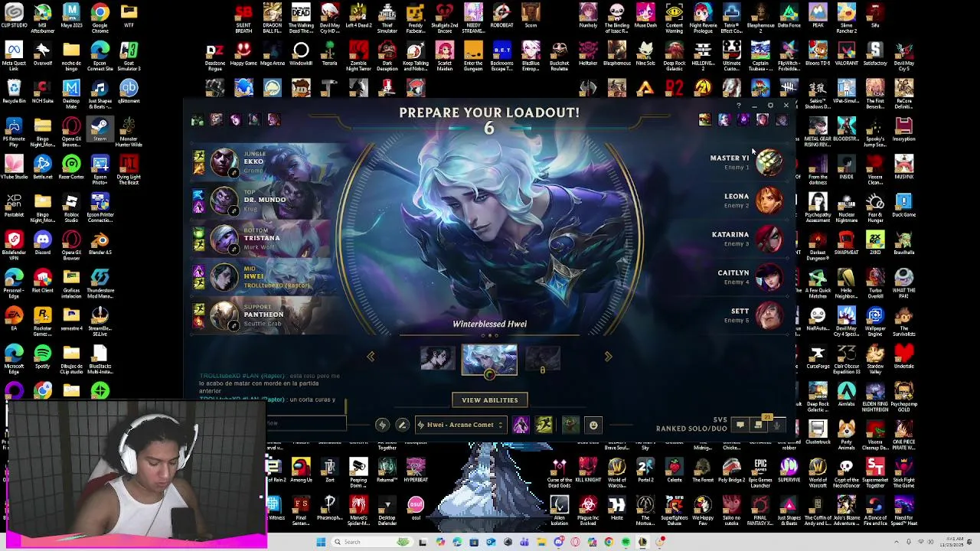This screenshot has height=551, width=980.
Task: Open the WTF folder on desktop
Action: (129, 15)
